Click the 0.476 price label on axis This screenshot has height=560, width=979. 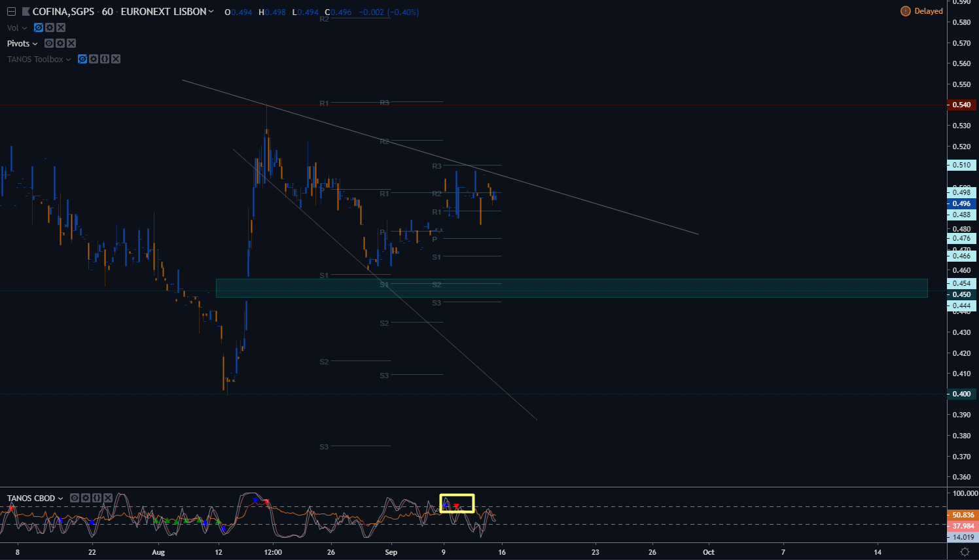pos(961,238)
